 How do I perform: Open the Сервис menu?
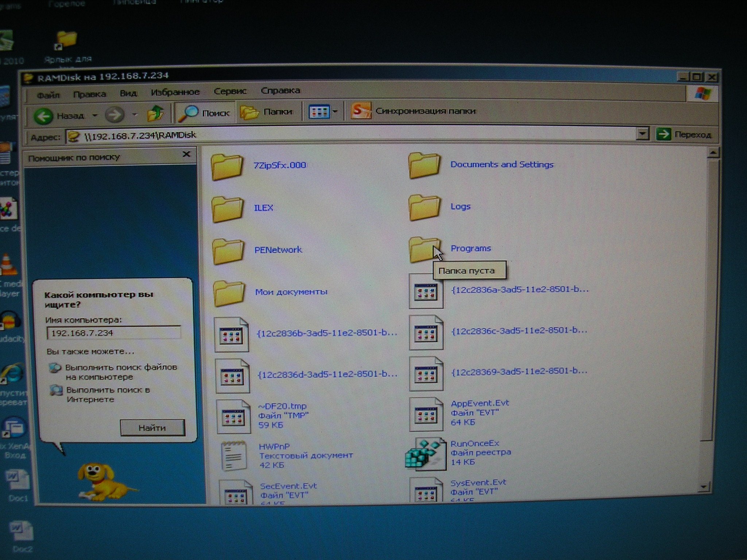[x=230, y=91]
